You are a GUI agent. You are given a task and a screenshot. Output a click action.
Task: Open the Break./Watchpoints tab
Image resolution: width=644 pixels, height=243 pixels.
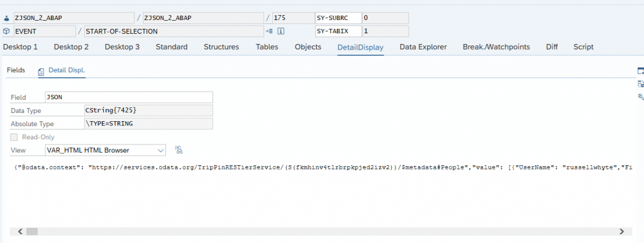(496, 46)
